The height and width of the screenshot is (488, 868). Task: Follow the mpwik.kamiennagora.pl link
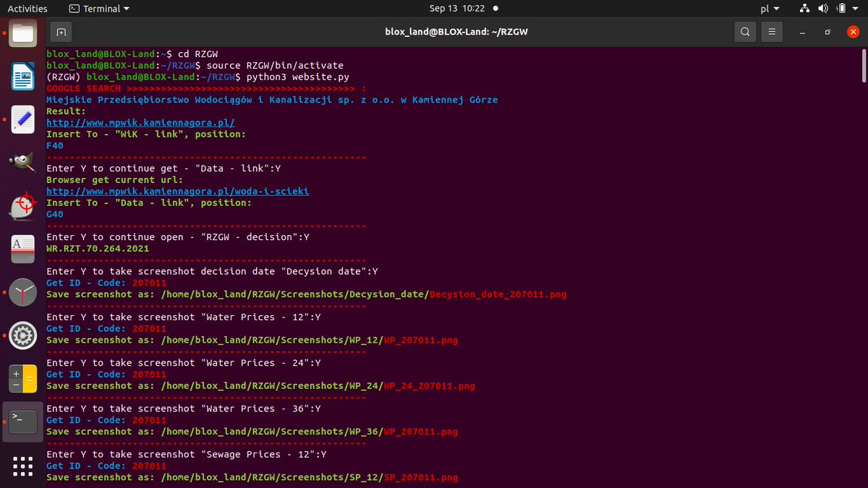click(x=140, y=122)
